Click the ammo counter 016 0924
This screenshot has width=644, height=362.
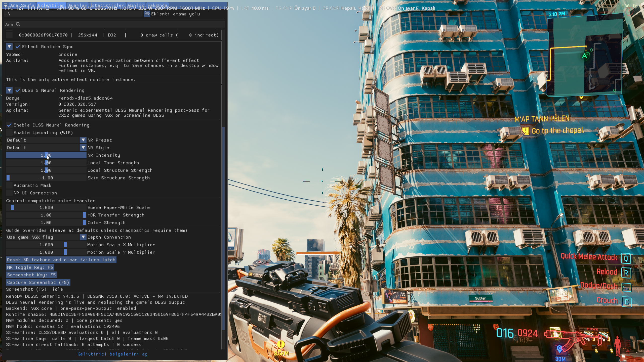click(517, 333)
